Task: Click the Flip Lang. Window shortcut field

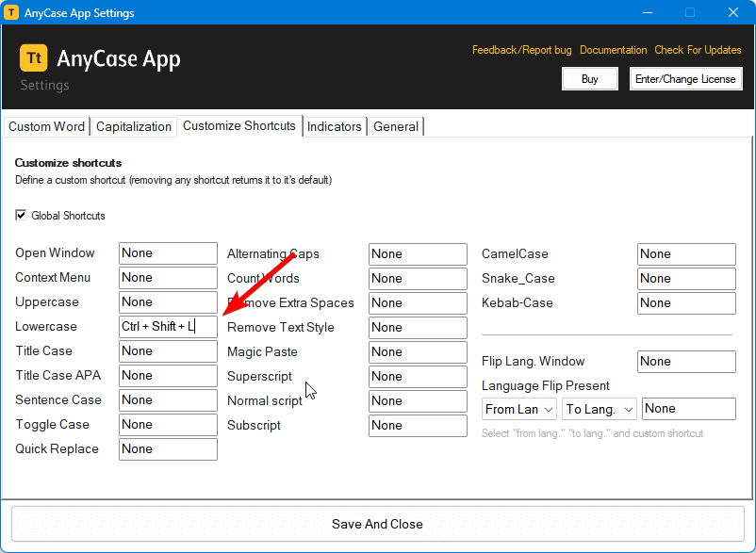Action: [x=686, y=362]
